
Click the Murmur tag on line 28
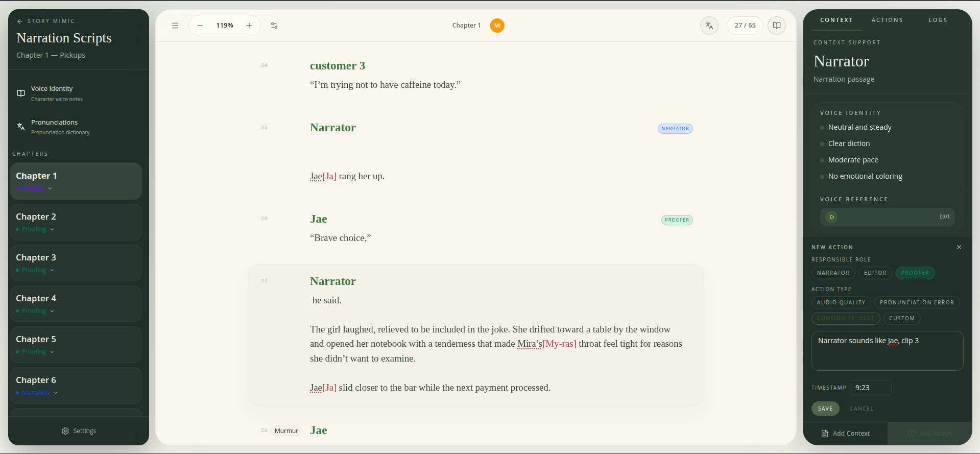click(286, 431)
